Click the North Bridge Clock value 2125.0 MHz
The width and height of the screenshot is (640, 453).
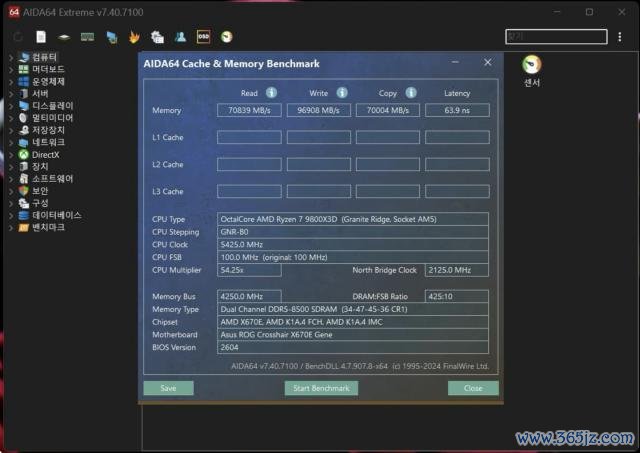click(x=457, y=270)
